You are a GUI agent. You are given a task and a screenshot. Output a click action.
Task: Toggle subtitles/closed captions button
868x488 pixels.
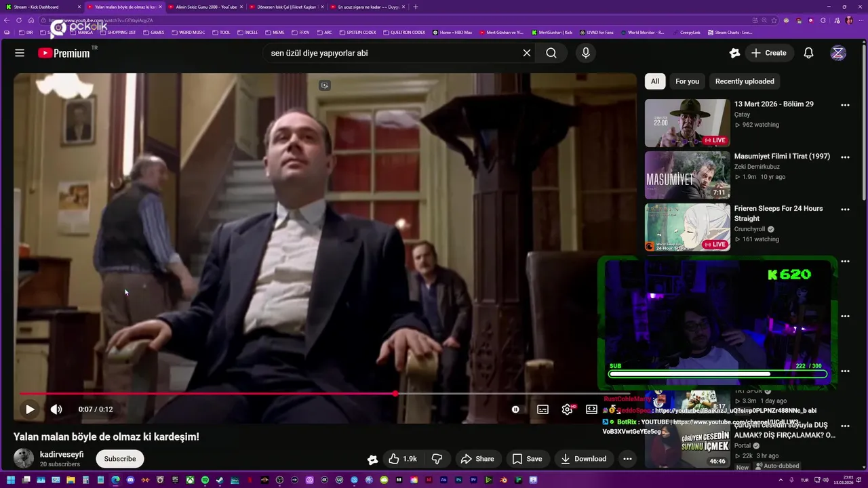coord(542,409)
